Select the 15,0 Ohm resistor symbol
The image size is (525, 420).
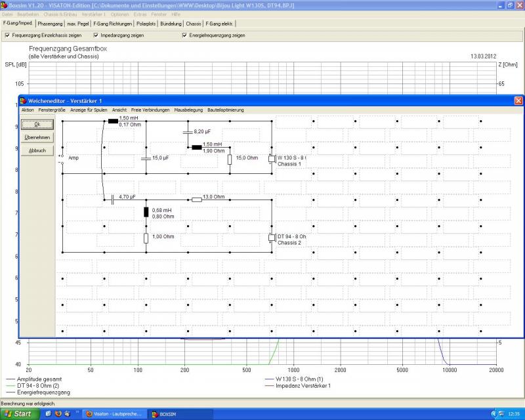[x=230, y=159]
